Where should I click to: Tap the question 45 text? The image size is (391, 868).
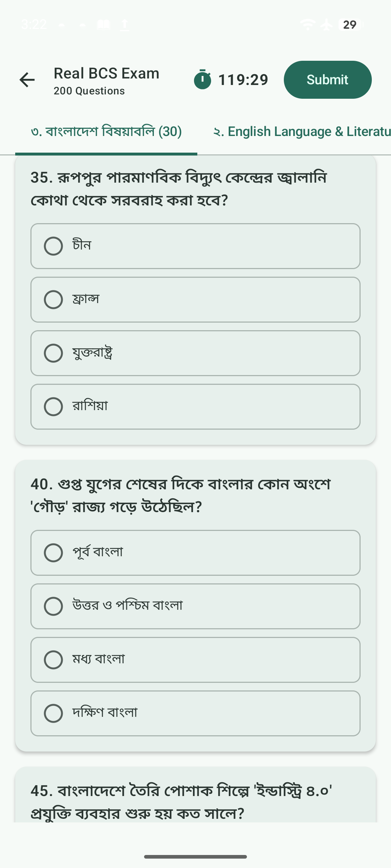[181, 802]
